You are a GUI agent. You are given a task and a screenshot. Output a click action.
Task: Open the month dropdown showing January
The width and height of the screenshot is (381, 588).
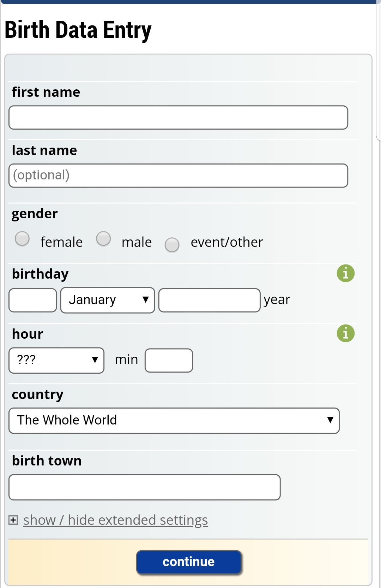[x=108, y=300]
